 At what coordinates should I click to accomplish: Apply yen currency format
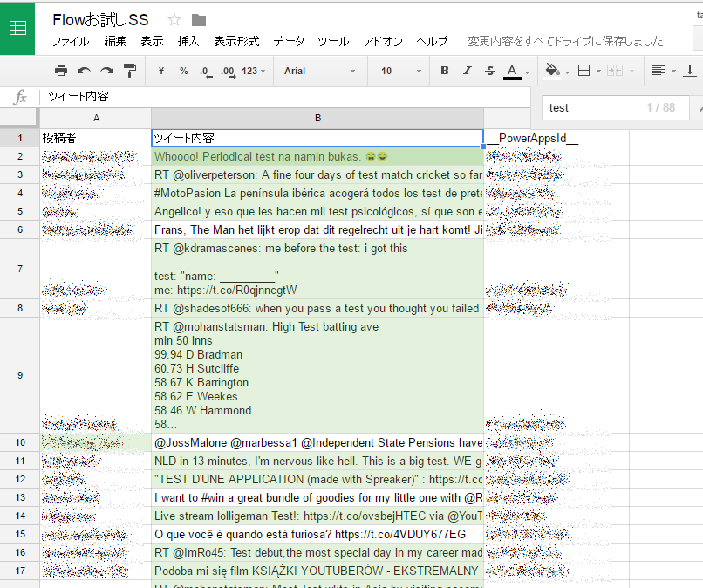(161, 71)
